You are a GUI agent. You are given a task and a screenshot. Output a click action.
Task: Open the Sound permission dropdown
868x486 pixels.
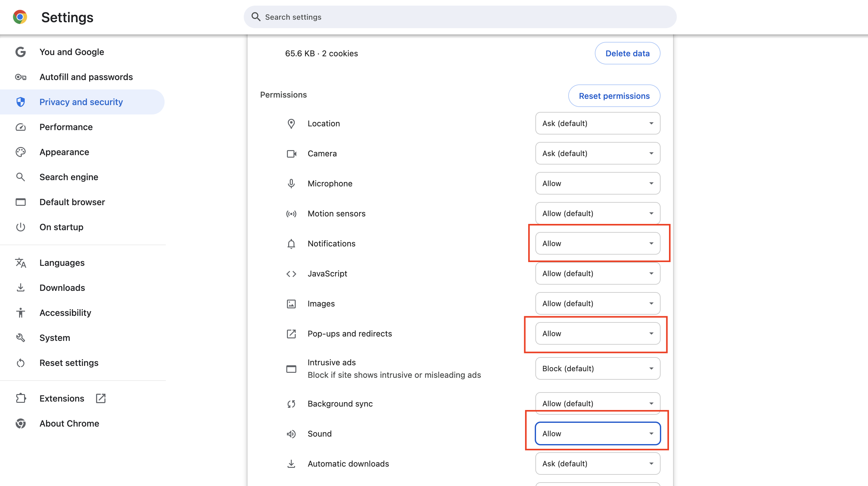(597, 433)
